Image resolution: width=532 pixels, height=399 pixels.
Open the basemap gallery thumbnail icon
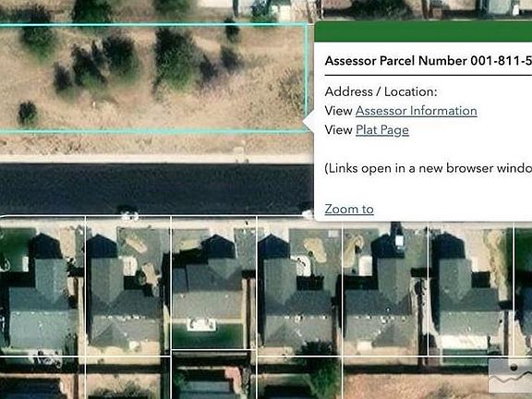[x=510, y=376]
